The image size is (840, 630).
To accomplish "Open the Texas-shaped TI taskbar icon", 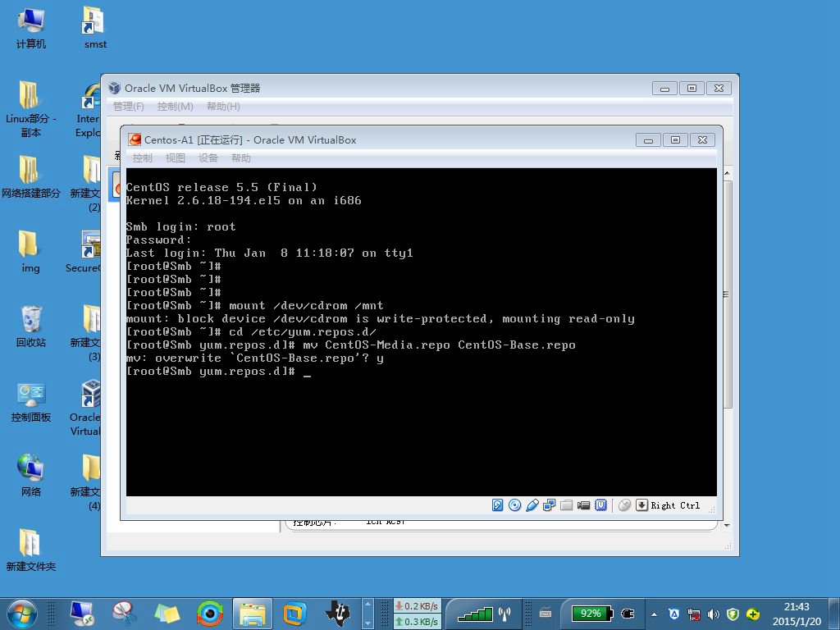I will 337,614.
